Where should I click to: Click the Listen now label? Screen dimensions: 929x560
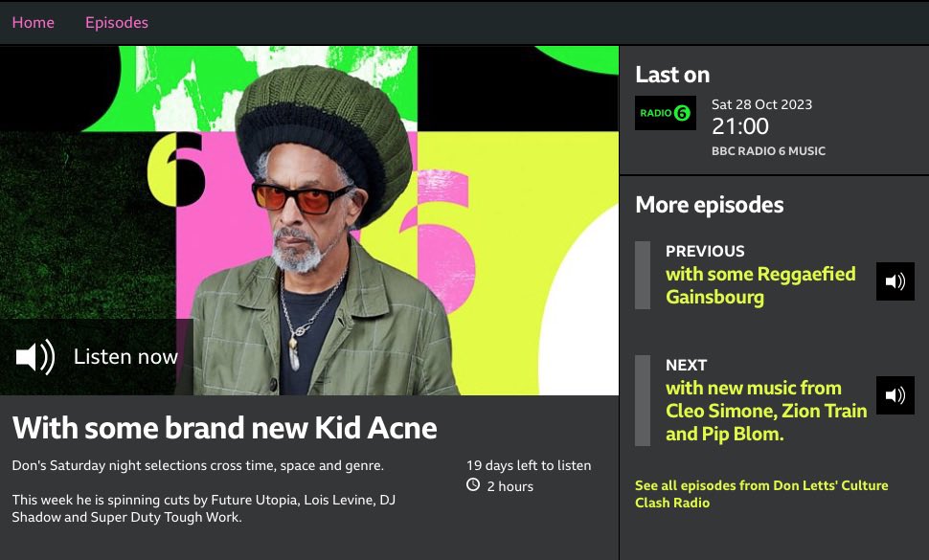[x=125, y=356]
